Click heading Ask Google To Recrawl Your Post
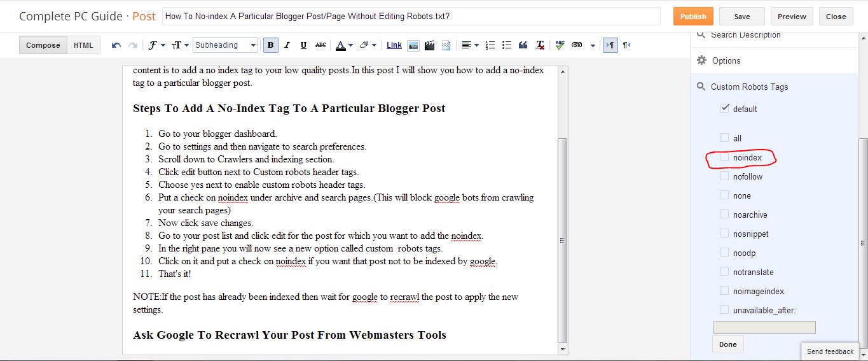The width and height of the screenshot is (868, 361). 289,335
